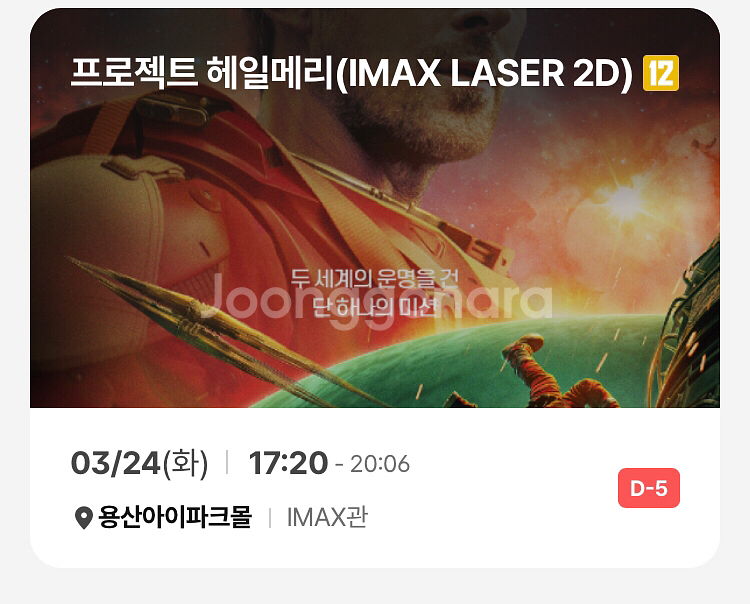Click the white ticket info section
The width and height of the screenshot is (750, 604).
(375, 488)
